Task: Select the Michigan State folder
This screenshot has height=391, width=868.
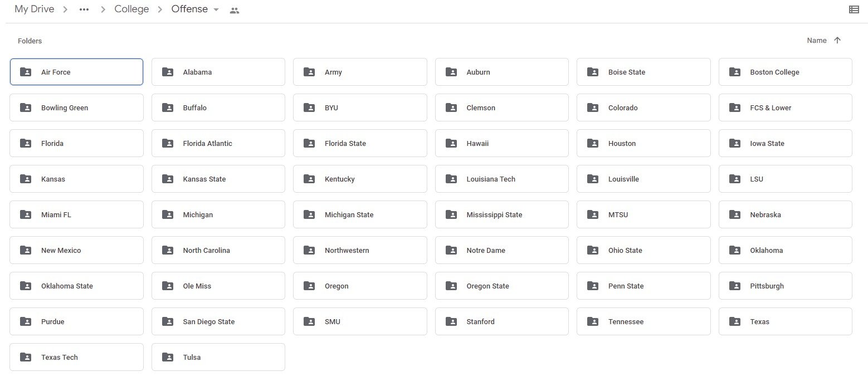Action: [360, 214]
